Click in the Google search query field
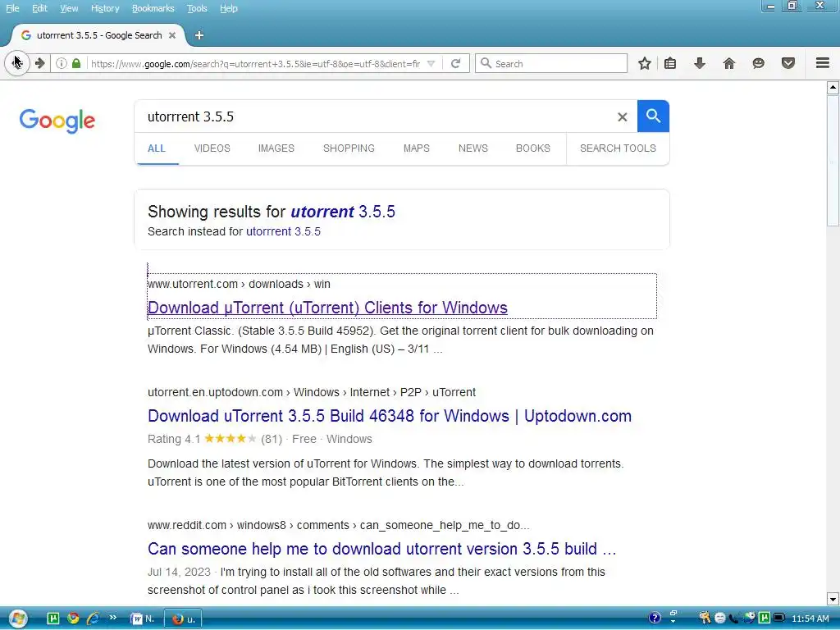Image resolution: width=840 pixels, height=630 pixels. point(375,116)
